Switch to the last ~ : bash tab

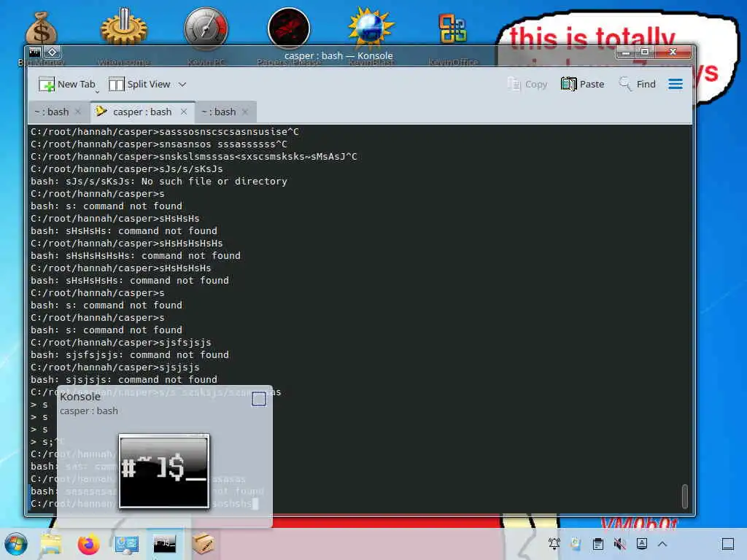click(x=219, y=112)
